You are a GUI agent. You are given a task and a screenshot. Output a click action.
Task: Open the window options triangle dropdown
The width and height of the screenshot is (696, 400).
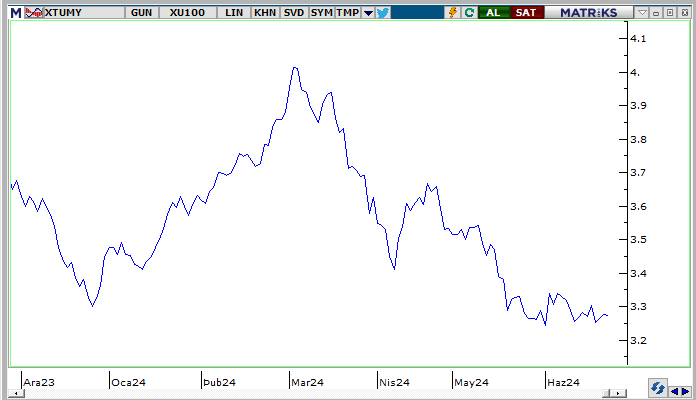tap(642, 13)
